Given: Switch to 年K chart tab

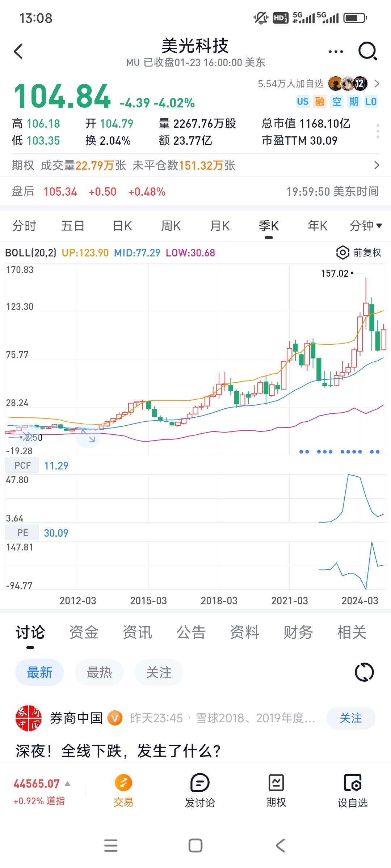Looking at the screenshot, I should click(318, 226).
